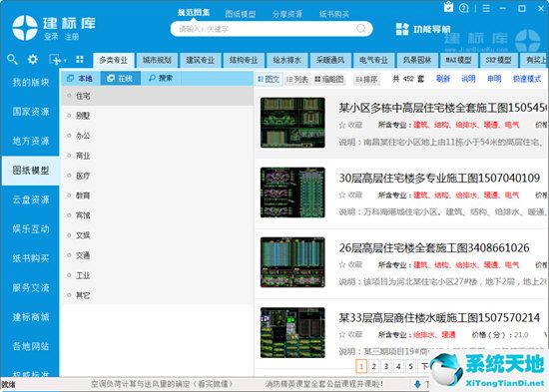Open 各地网站 in the sidebar
Screen dimensions: 549x392
pyautogui.click(x=31, y=347)
